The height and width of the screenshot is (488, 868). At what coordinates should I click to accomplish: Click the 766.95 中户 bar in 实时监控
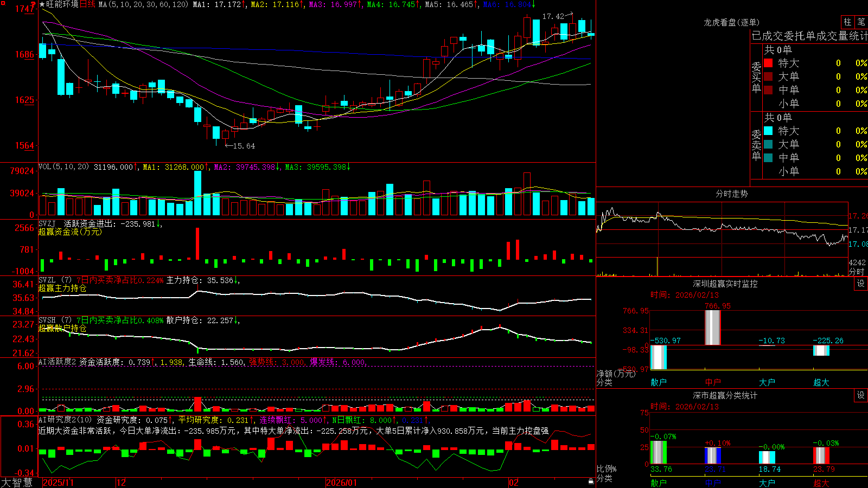712,328
